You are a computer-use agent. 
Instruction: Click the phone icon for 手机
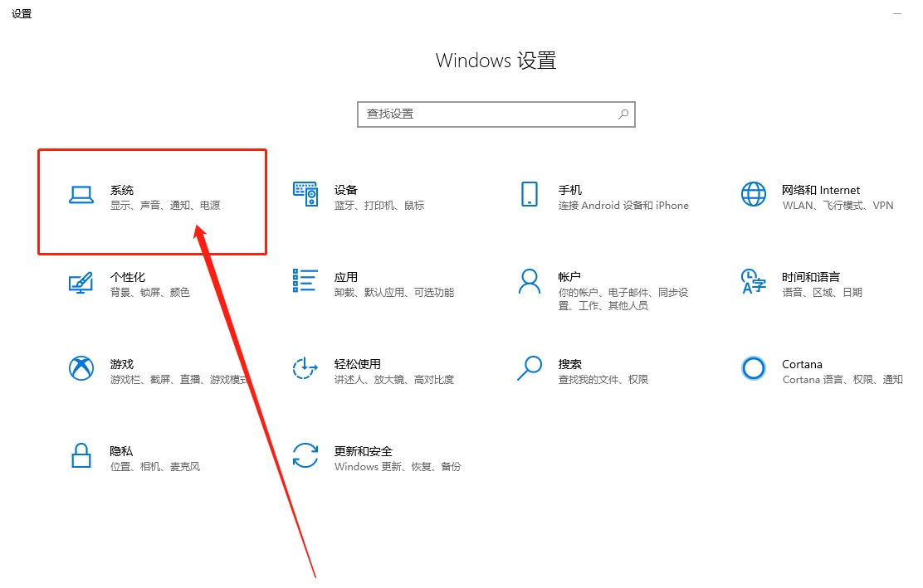529,195
